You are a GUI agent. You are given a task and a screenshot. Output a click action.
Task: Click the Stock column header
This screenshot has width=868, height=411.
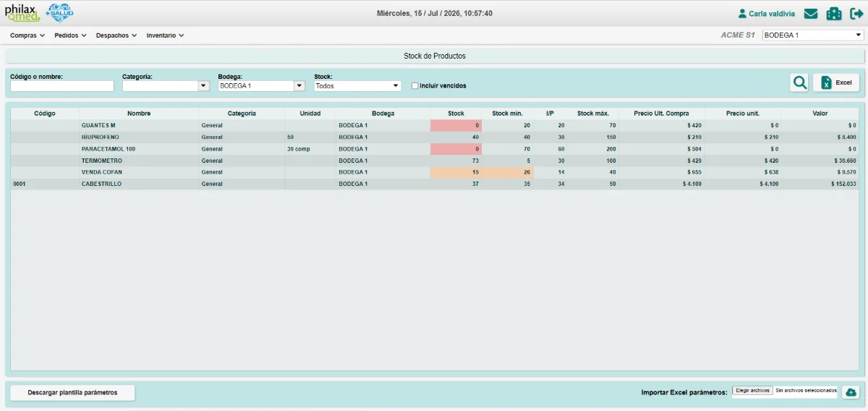[456, 114]
